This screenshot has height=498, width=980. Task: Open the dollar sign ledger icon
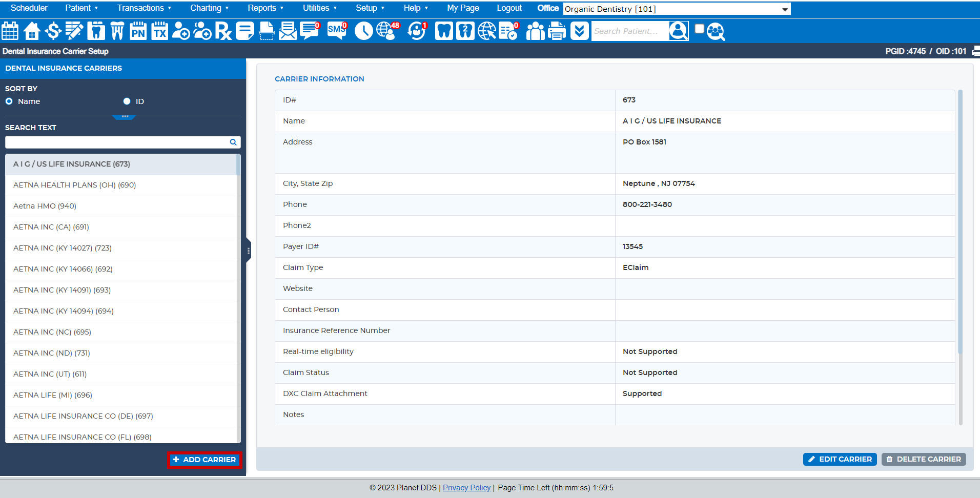tap(53, 31)
